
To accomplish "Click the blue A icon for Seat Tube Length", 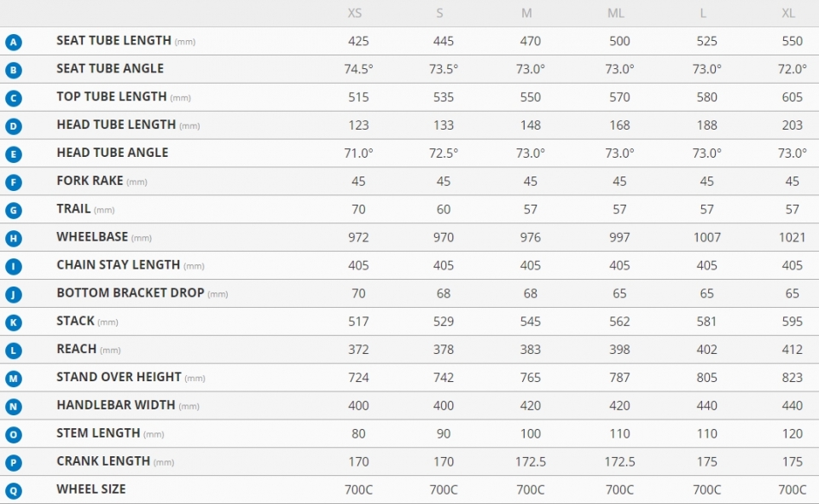I will [14, 42].
